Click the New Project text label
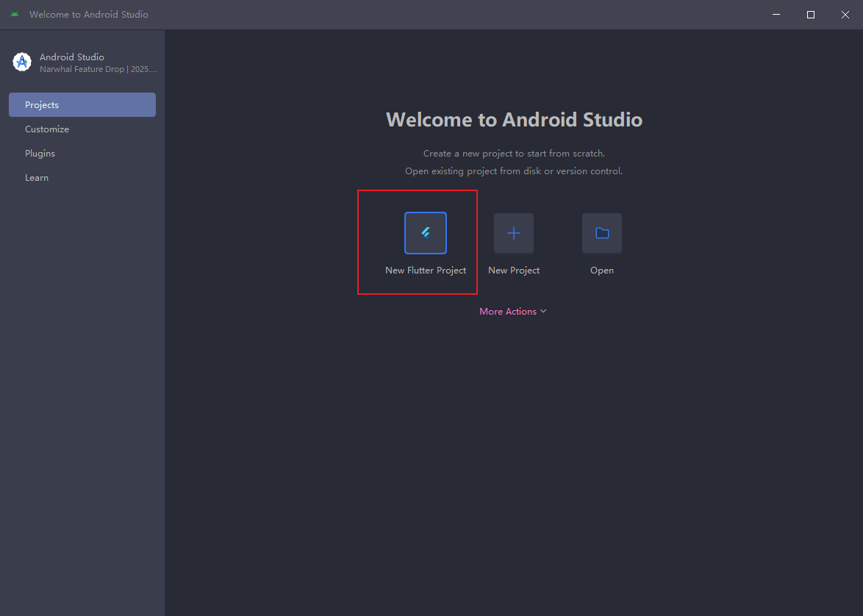This screenshot has width=863, height=616. pos(514,271)
